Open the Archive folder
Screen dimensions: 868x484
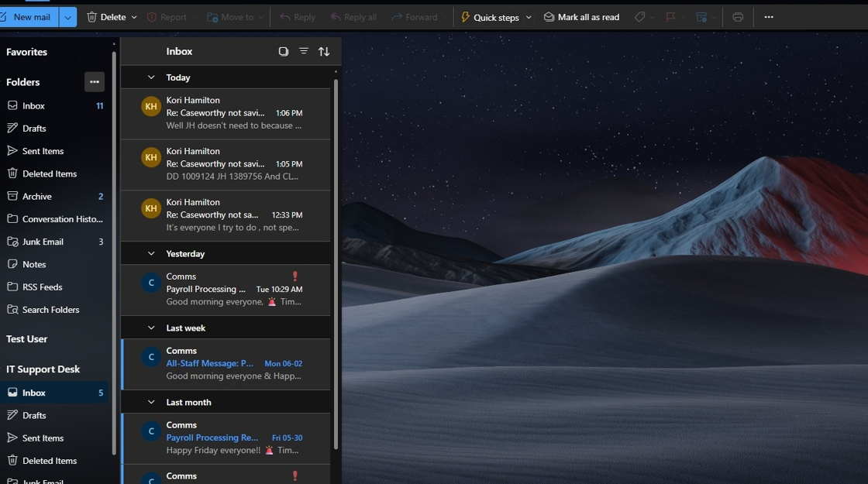(55, 197)
